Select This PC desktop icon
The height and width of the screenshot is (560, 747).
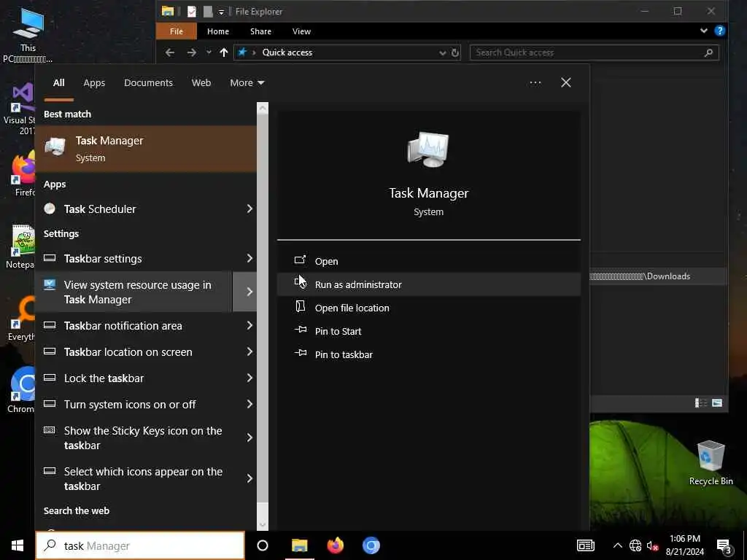coord(28,35)
